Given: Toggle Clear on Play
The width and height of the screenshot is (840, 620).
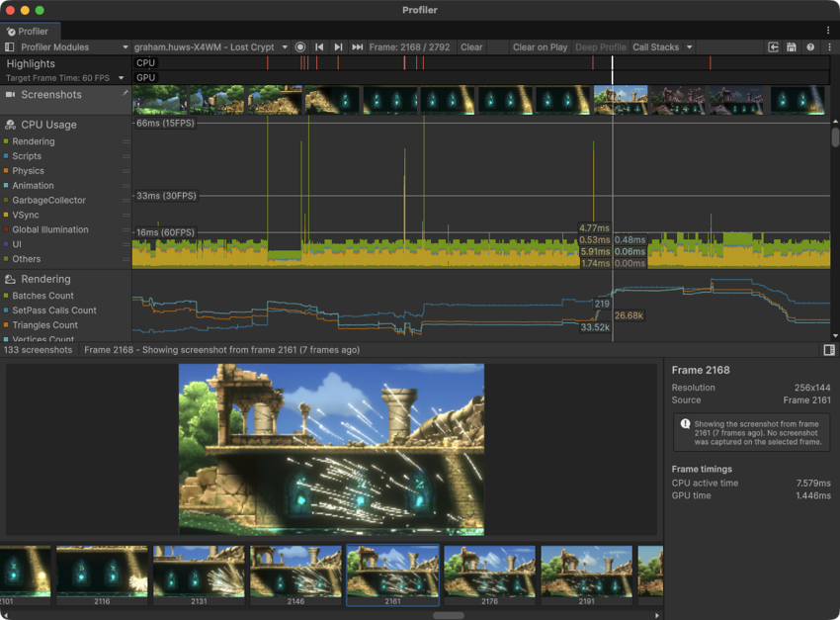Looking at the screenshot, I should [x=540, y=47].
